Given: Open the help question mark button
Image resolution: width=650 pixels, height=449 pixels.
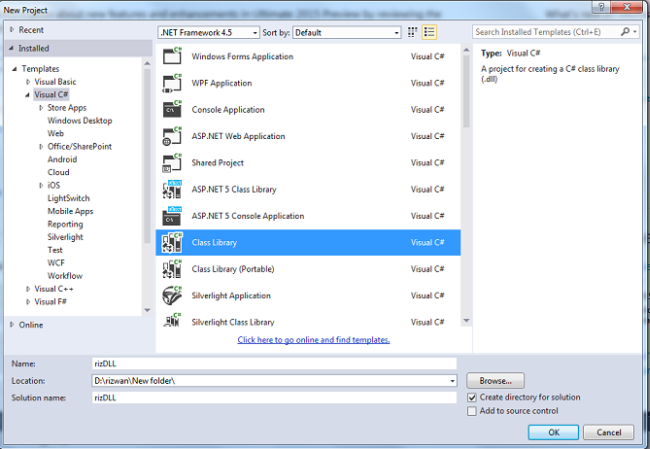Looking at the screenshot, I should [601, 7].
